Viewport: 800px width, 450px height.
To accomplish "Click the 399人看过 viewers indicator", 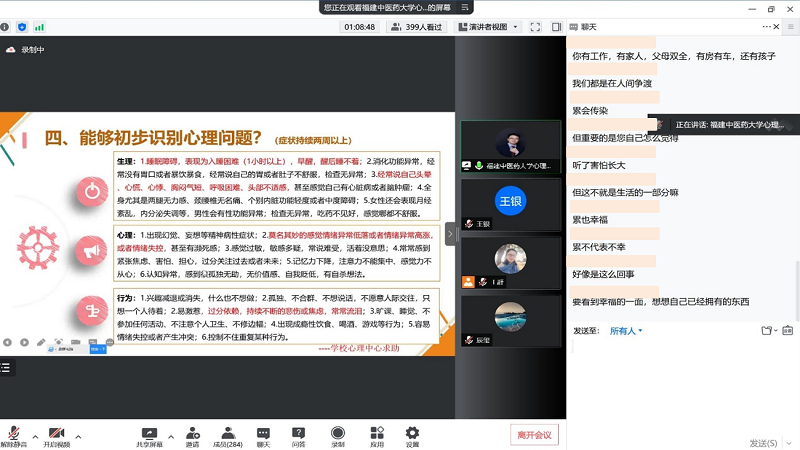I will tap(416, 27).
